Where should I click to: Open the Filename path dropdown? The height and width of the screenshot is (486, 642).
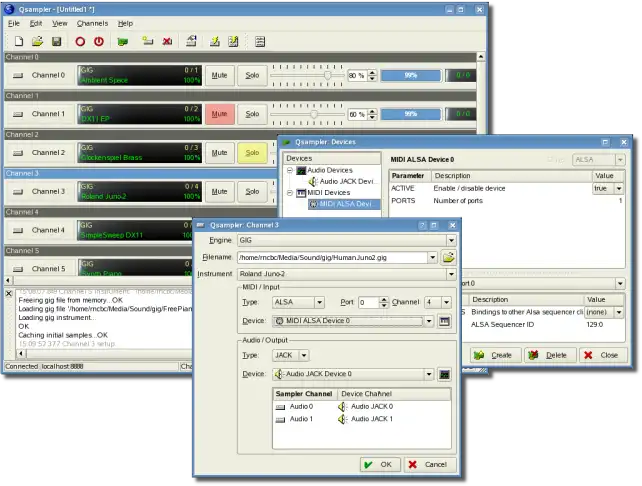(x=432, y=258)
